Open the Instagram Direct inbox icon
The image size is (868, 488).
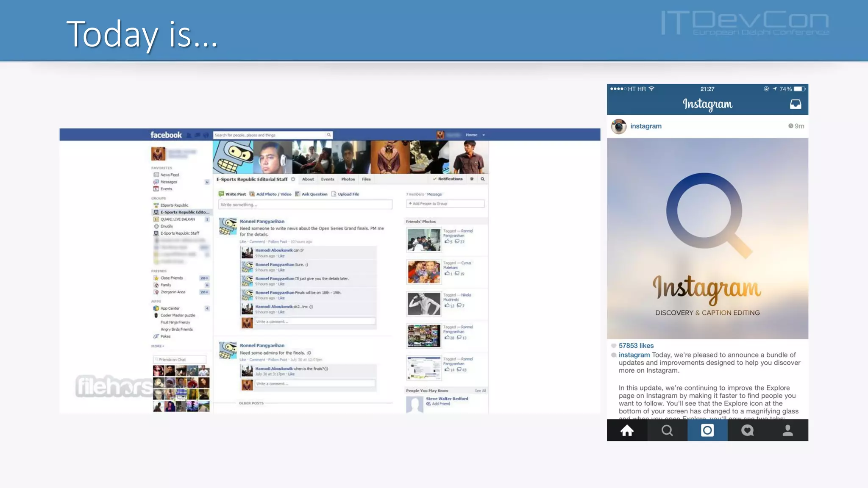tap(796, 104)
